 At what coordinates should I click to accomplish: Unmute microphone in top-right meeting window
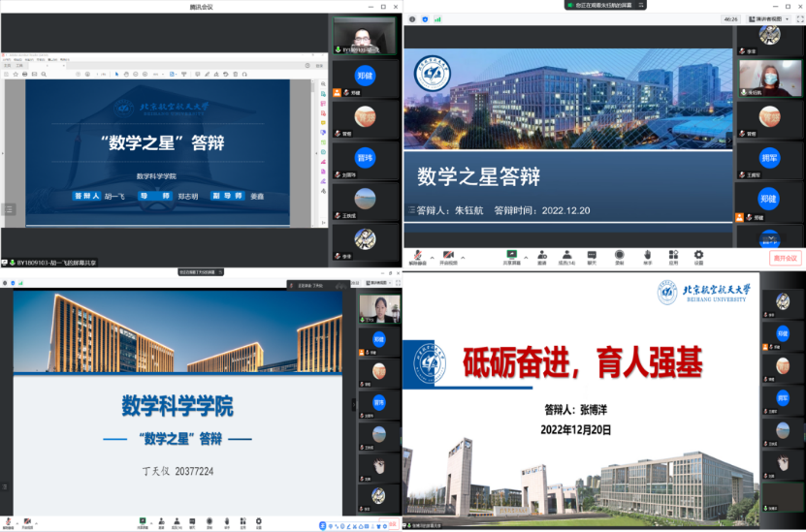tap(416, 256)
